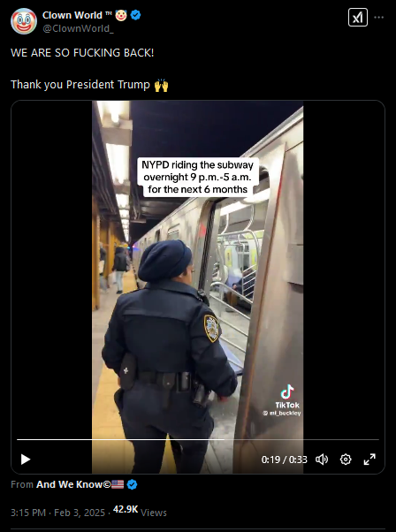Screen dimensions: 396x532
Task: Click the Grok xAI icon
Action: tap(358, 18)
